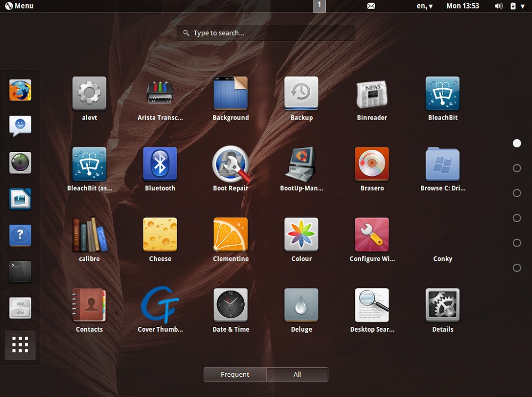The height and width of the screenshot is (397, 532).
Task: Open the clock Mon 13:53 menu
Action: tap(463, 6)
